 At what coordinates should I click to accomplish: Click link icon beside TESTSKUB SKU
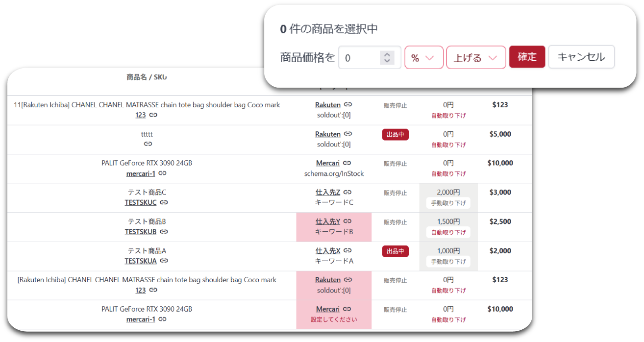pos(164,232)
